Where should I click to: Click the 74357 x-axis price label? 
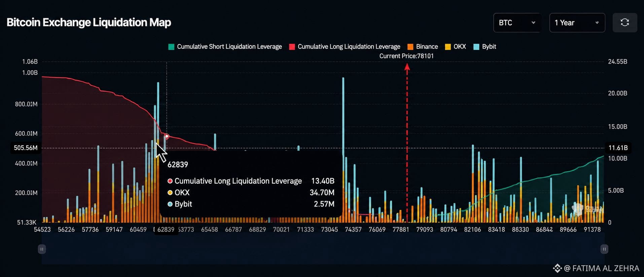coord(353,229)
